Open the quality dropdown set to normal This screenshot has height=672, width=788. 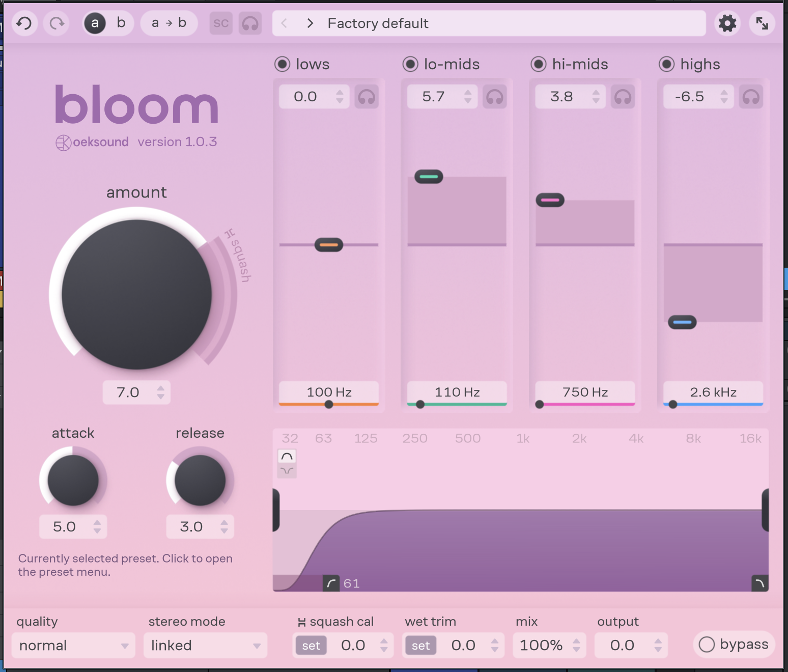coord(73,645)
